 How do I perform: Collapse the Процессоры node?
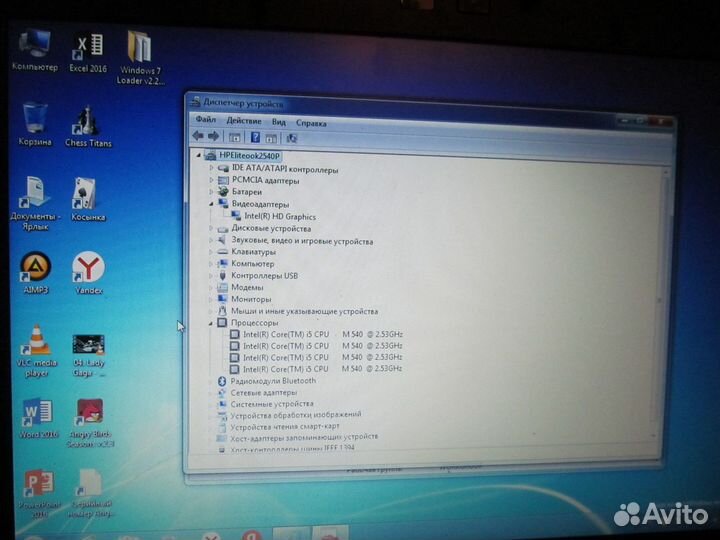click(211, 323)
